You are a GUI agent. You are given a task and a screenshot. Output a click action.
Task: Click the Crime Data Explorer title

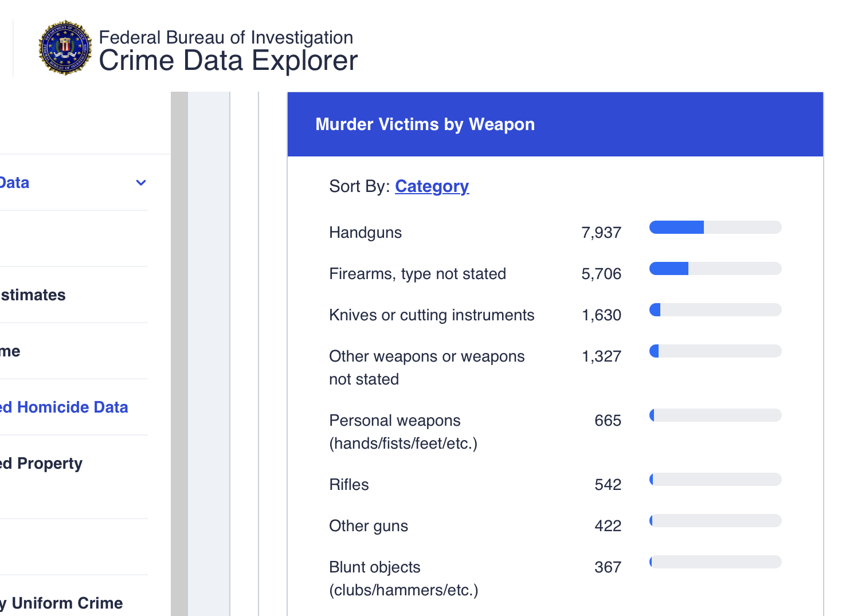pyautogui.click(x=228, y=61)
